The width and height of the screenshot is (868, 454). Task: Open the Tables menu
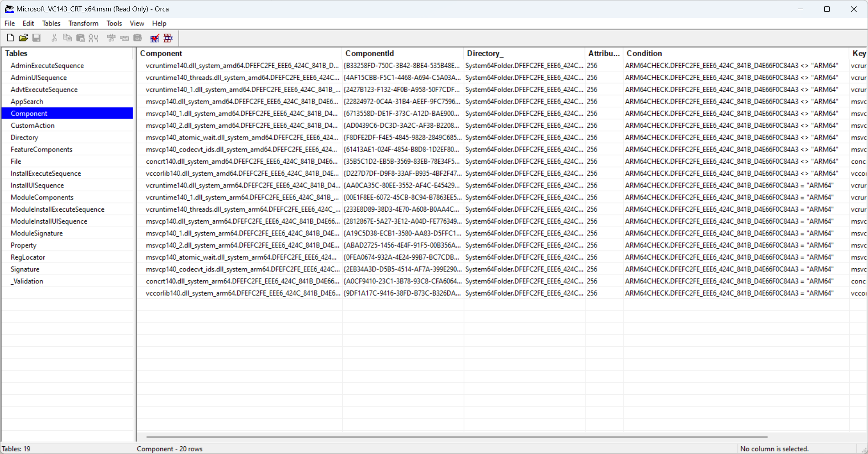coord(51,23)
